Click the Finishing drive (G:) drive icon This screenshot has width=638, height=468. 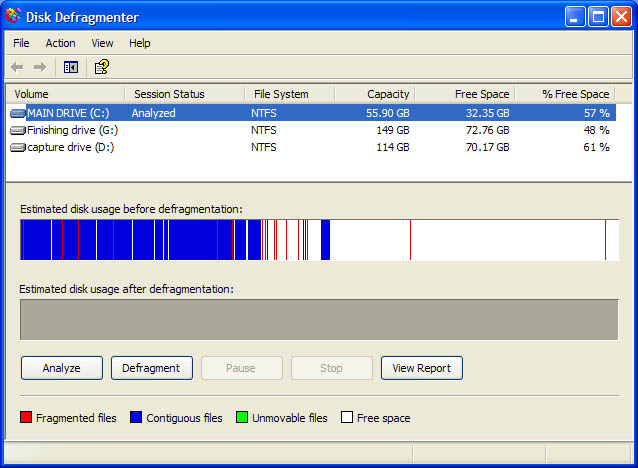(17, 130)
